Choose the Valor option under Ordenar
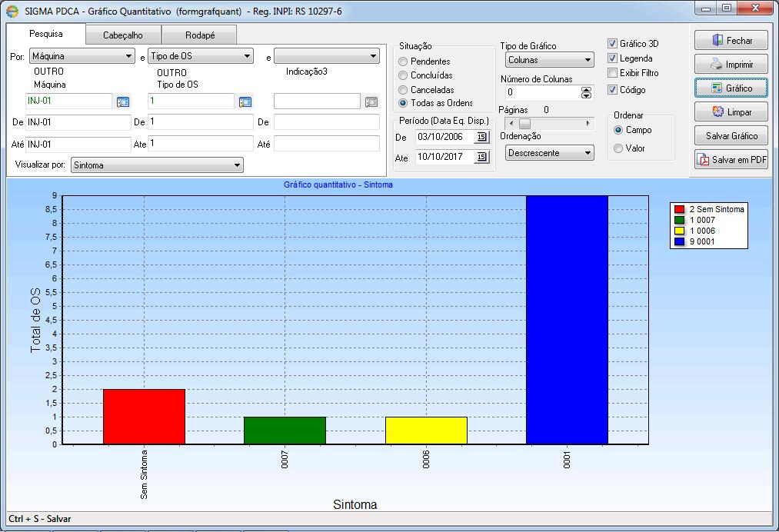Screen dimensions: 779x532 tap(618, 148)
